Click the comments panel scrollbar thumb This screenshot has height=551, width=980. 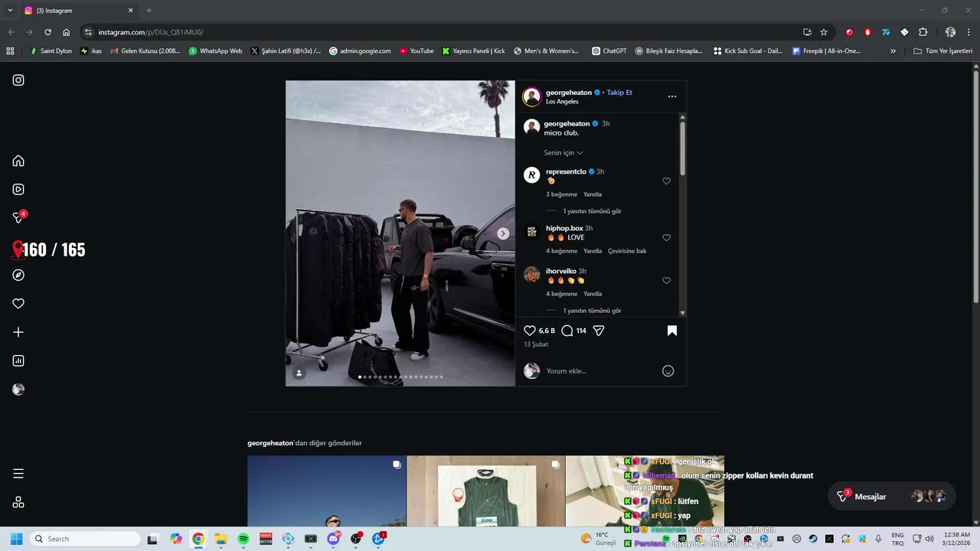click(683, 149)
